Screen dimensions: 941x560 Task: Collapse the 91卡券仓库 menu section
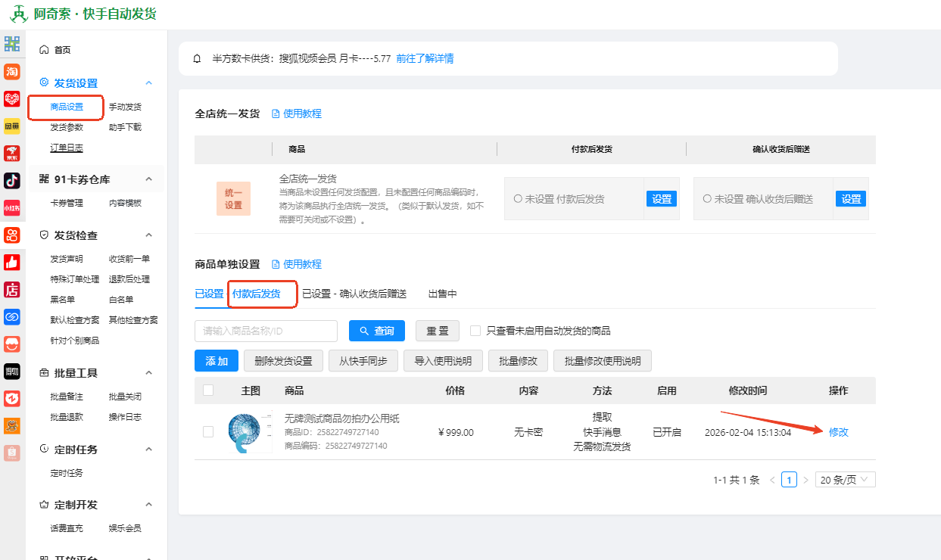(149, 179)
